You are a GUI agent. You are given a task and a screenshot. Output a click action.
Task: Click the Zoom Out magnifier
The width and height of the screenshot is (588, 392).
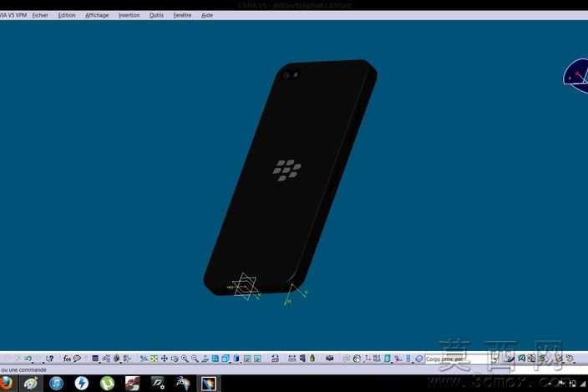[195, 359]
